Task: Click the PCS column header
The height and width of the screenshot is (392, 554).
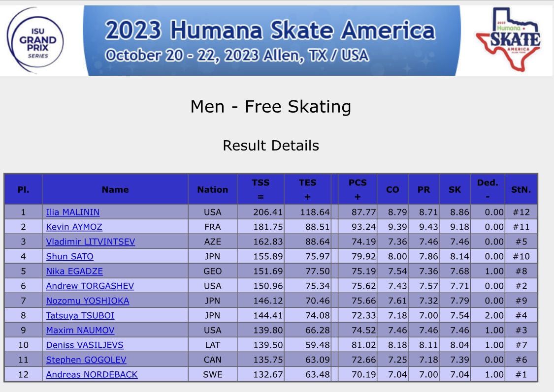Action: [x=358, y=189]
